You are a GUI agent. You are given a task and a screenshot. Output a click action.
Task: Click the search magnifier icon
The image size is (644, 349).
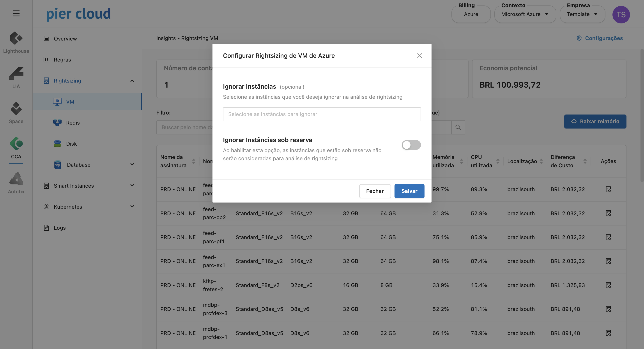[458, 127]
